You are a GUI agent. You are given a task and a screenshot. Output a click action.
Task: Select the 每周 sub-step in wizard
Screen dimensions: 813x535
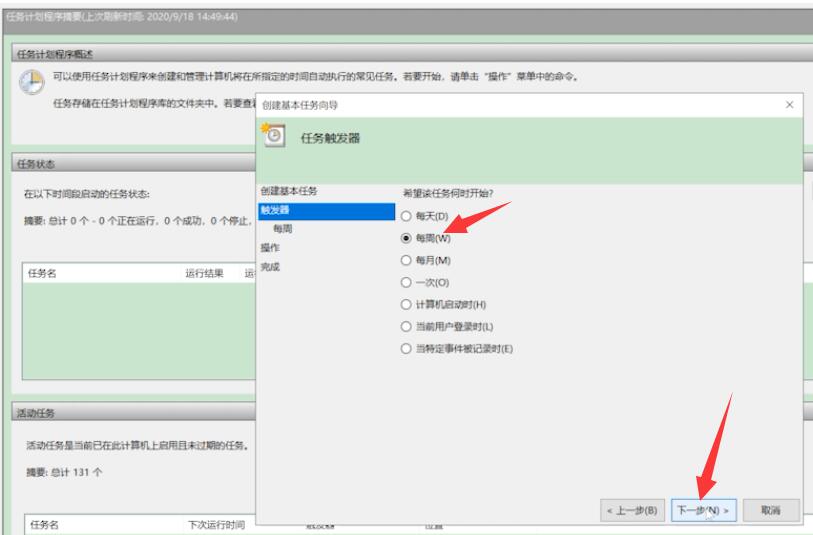tap(283, 229)
